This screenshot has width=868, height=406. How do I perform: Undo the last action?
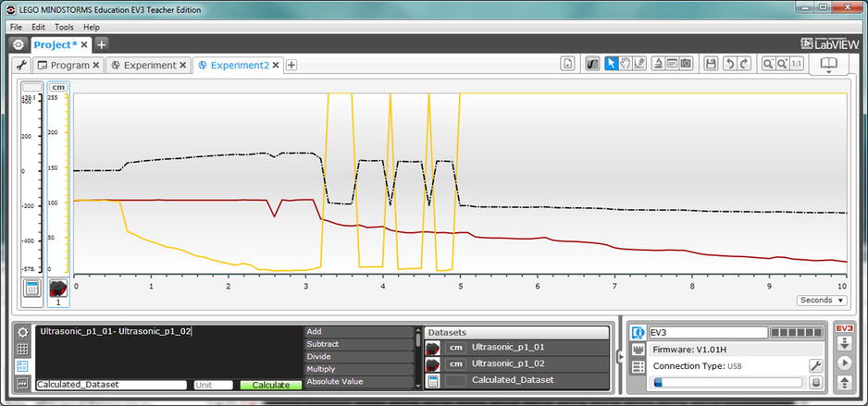point(729,64)
